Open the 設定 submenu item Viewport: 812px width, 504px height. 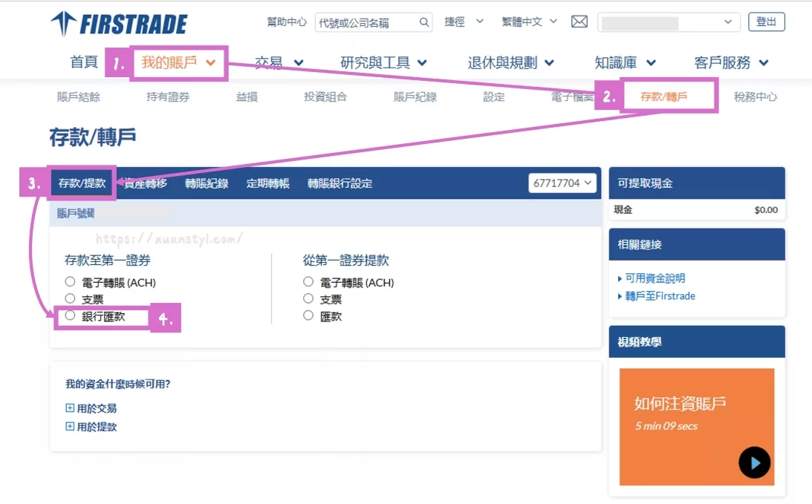[x=493, y=96]
